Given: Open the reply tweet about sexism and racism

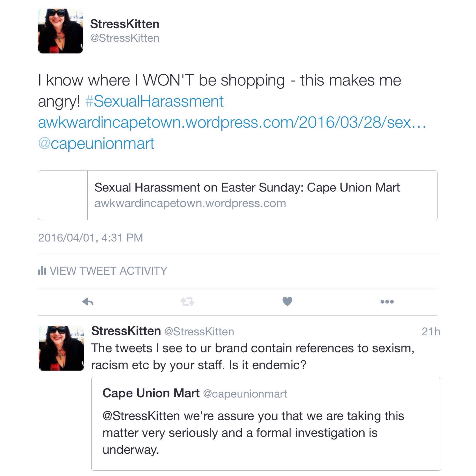Looking at the screenshot, I should tap(253, 357).
